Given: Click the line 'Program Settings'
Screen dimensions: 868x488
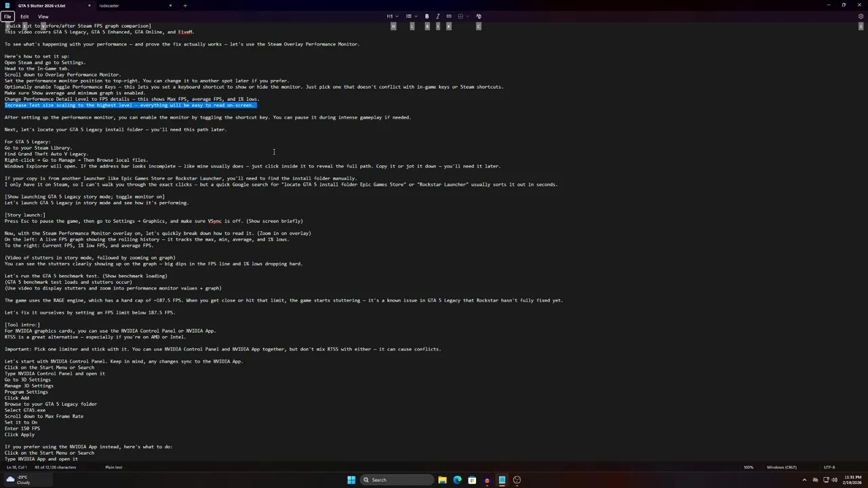Looking at the screenshot, I should [x=26, y=392].
